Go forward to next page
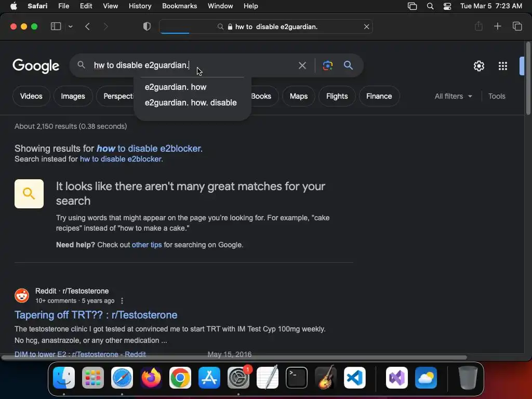The height and width of the screenshot is (399, 532). pyautogui.click(x=105, y=26)
